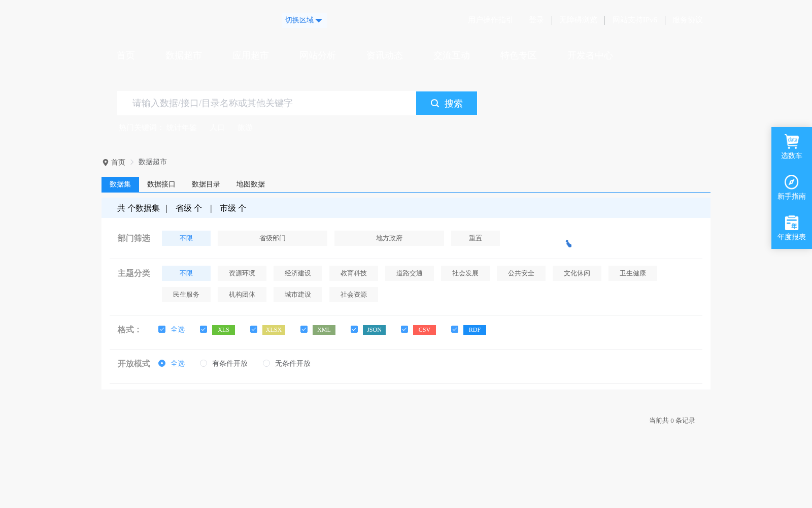Open the 无障碍浏览 top link

[579, 20]
